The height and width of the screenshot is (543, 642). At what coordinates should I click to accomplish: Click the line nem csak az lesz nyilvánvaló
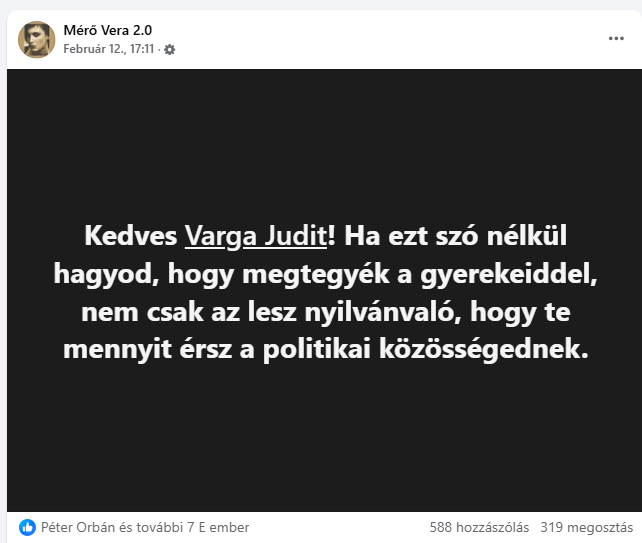326,312
